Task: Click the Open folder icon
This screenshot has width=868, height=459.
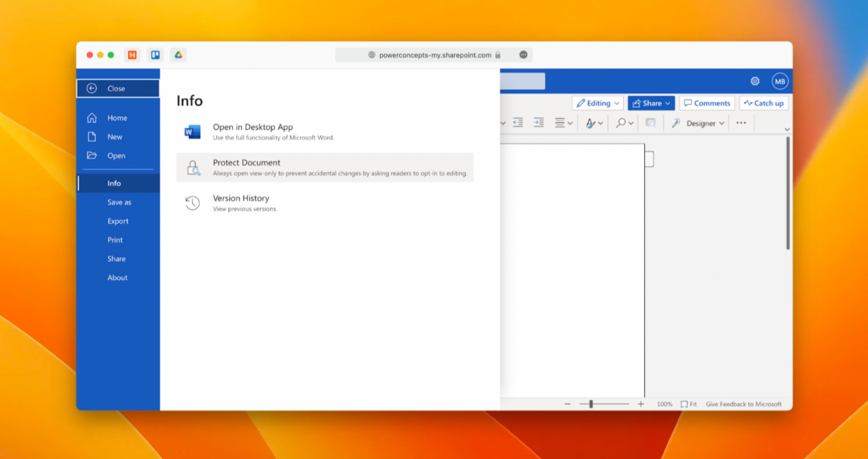Action: (x=92, y=156)
